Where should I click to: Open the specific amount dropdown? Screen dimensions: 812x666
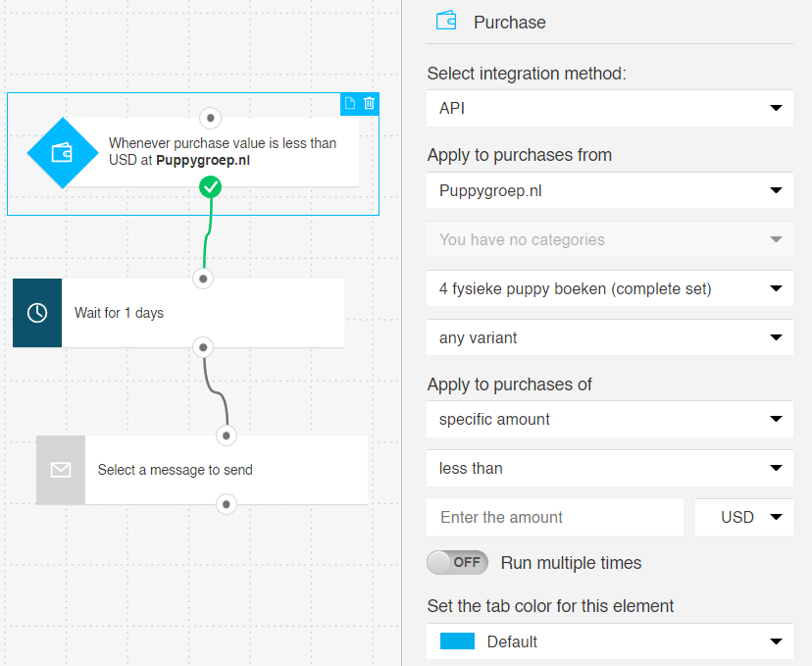click(610, 419)
